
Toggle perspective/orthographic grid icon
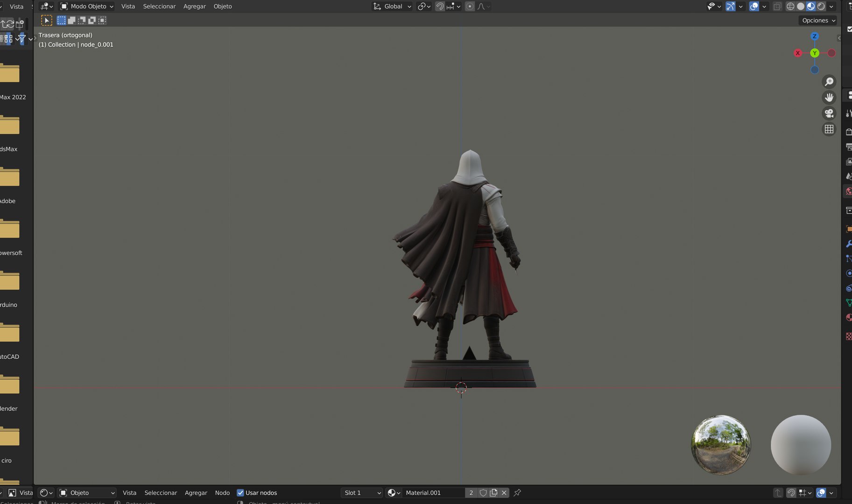(829, 129)
